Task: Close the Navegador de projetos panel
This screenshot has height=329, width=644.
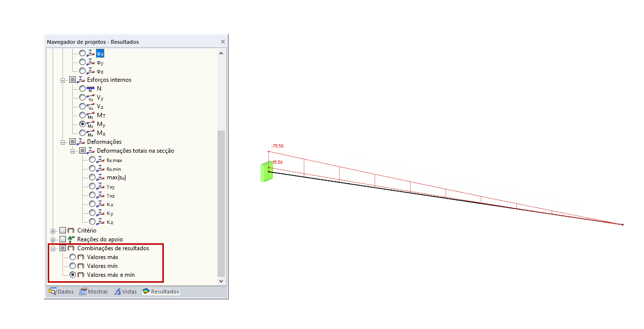Action: [x=222, y=42]
